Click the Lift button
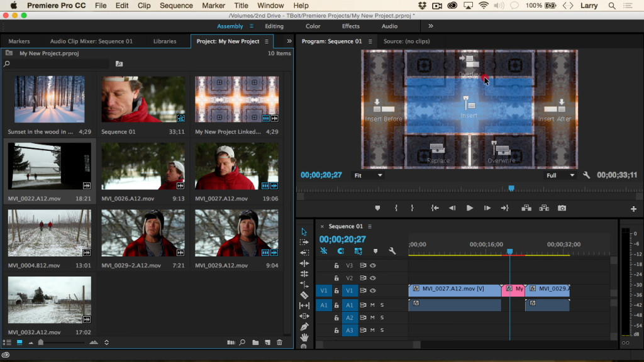644x362 pixels. pos(526,208)
